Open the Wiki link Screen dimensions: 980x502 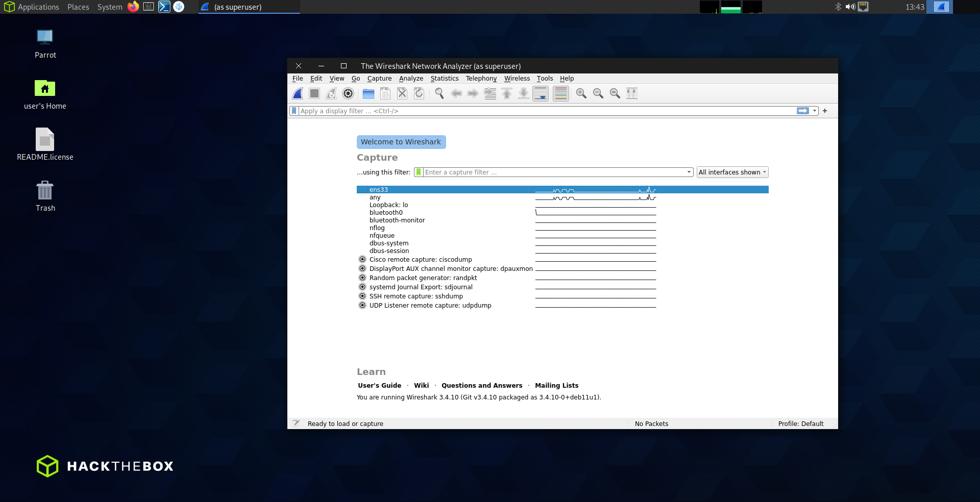(421, 386)
